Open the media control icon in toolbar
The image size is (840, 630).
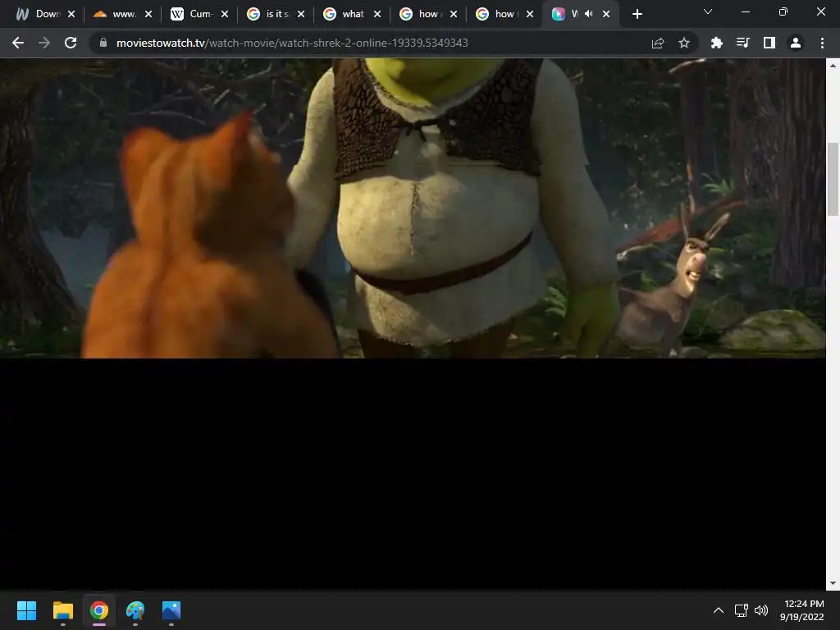[742, 43]
